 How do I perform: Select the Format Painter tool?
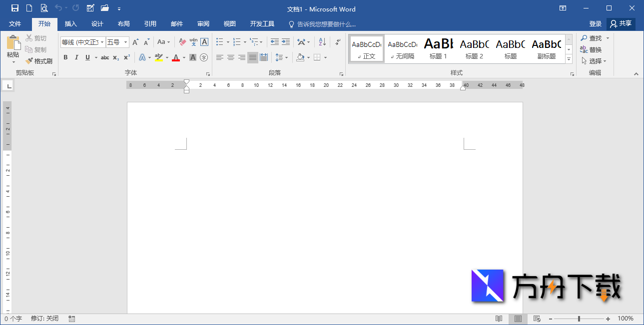[x=39, y=60]
